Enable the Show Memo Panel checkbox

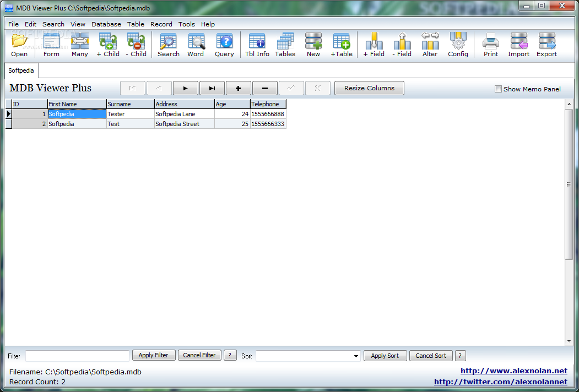point(498,89)
